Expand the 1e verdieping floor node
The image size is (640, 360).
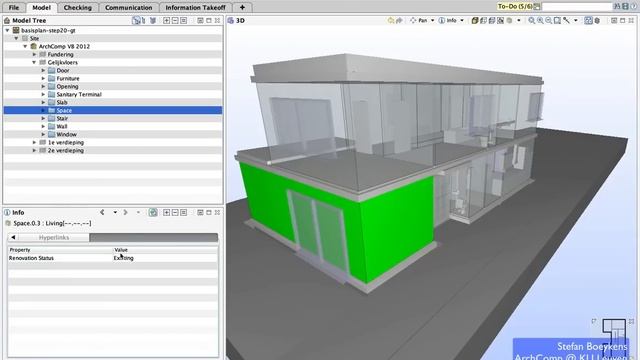click(34, 142)
